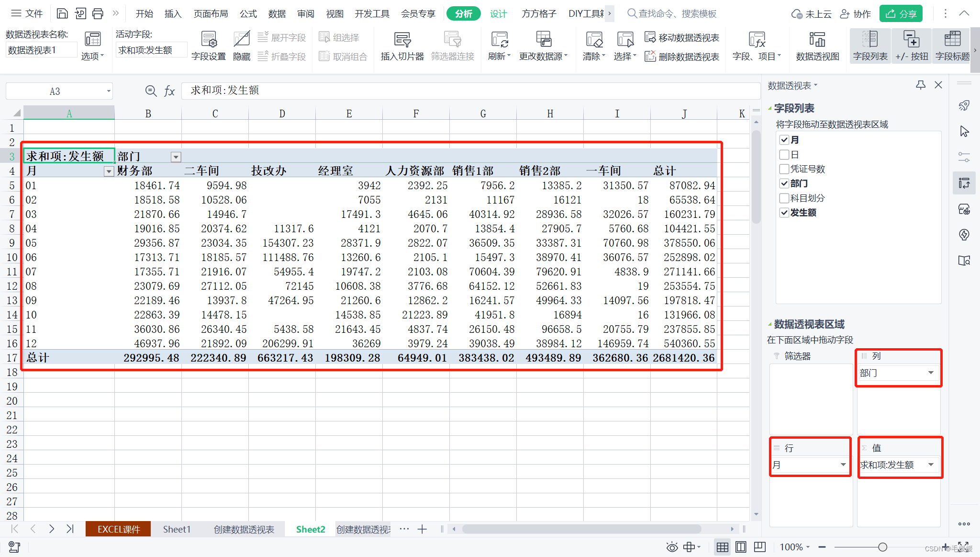This screenshot has height=557, width=980.
Task: Toggle the 科目划分 field checkbox
Action: tap(784, 198)
